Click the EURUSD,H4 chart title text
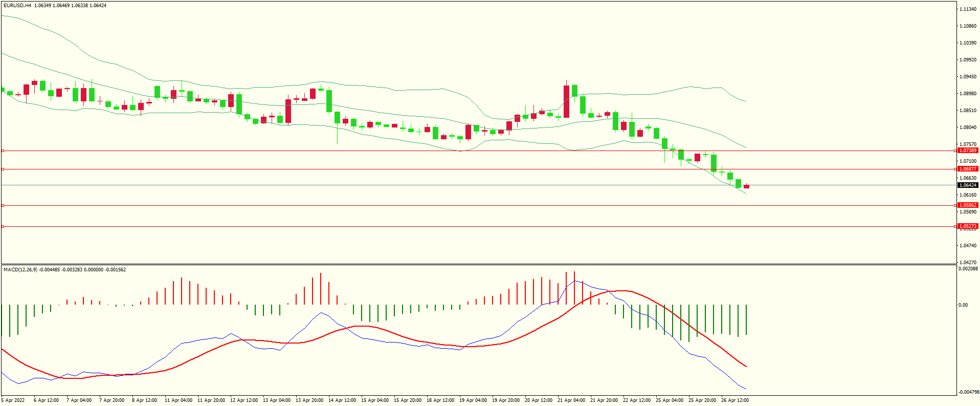The height and width of the screenshot is (406, 980). (17, 6)
